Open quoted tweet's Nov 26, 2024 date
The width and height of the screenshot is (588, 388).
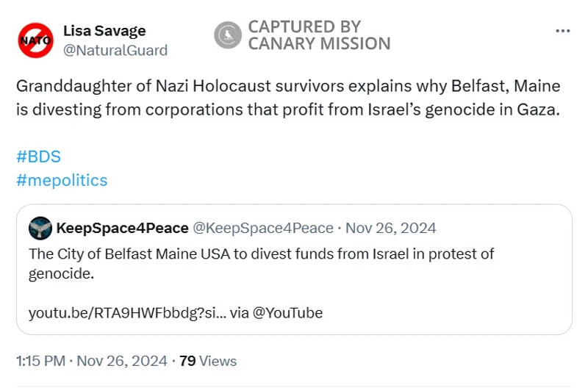point(391,228)
